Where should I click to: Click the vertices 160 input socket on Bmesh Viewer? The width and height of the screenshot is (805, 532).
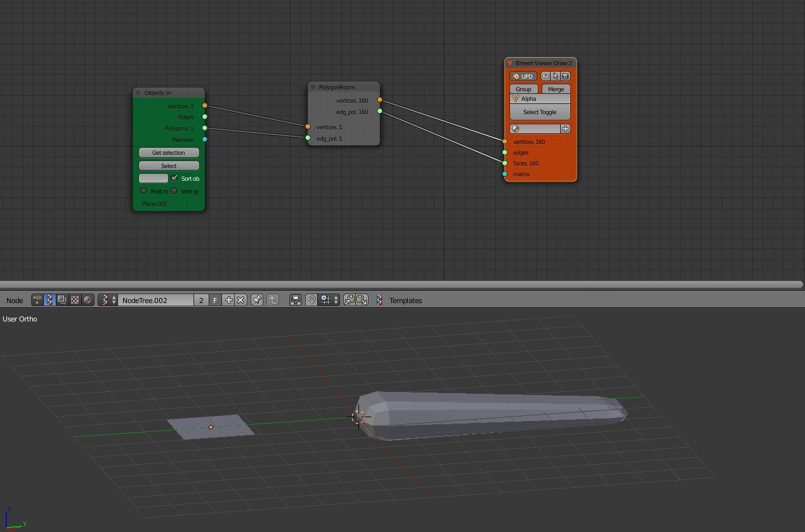[x=505, y=141]
